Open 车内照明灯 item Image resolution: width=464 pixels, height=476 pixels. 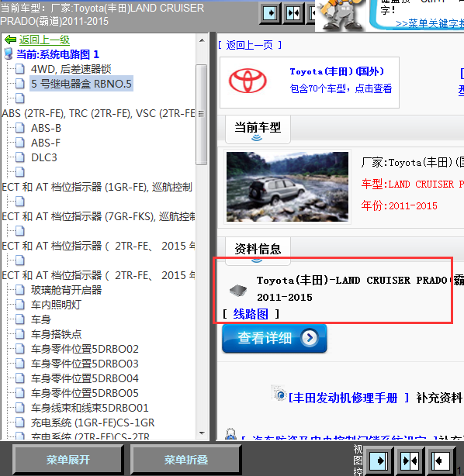click(x=56, y=305)
